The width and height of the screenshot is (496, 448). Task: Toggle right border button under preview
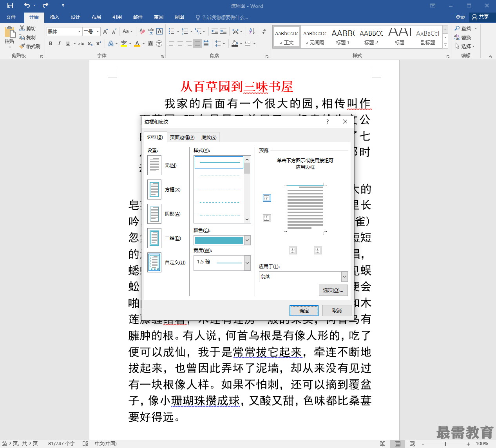(x=318, y=250)
